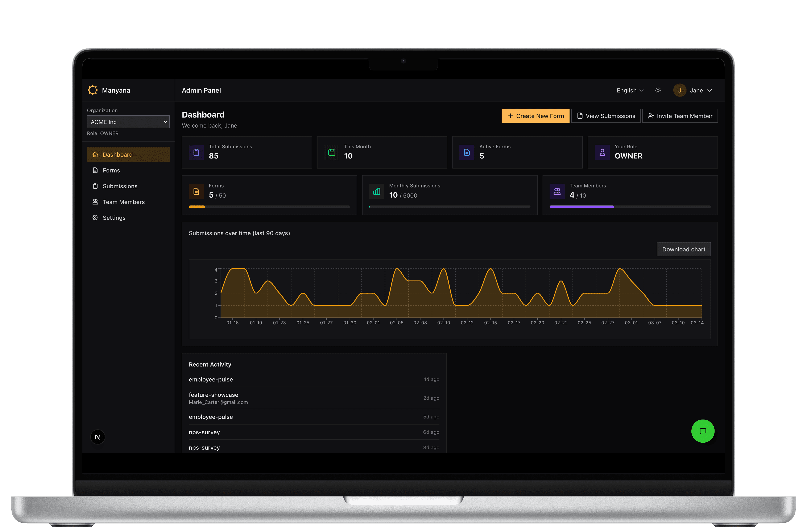The height and width of the screenshot is (532, 807).
Task: Click the Manyana sun logo
Action: coord(93,90)
